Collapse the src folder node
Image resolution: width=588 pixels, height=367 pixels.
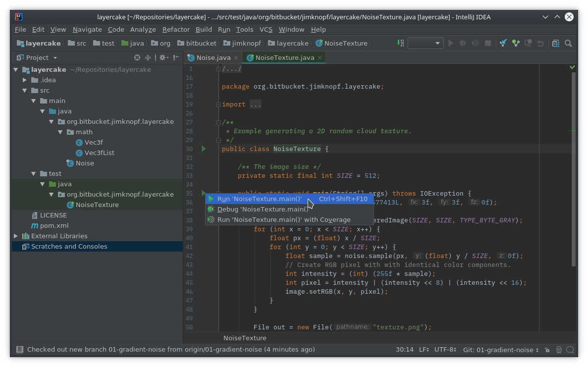tap(25, 90)
